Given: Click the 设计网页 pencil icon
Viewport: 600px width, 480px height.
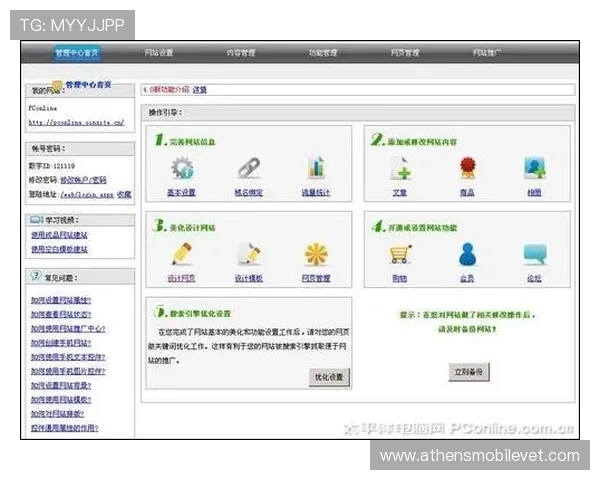Looking at the screenshot, I should pos(182,254).
